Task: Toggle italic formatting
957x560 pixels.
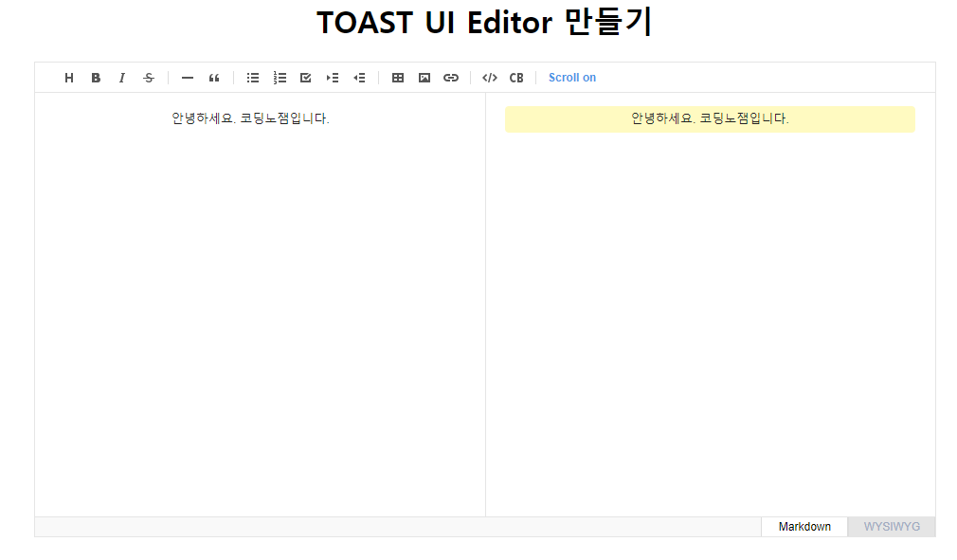Action: click(x=122, y=78)
